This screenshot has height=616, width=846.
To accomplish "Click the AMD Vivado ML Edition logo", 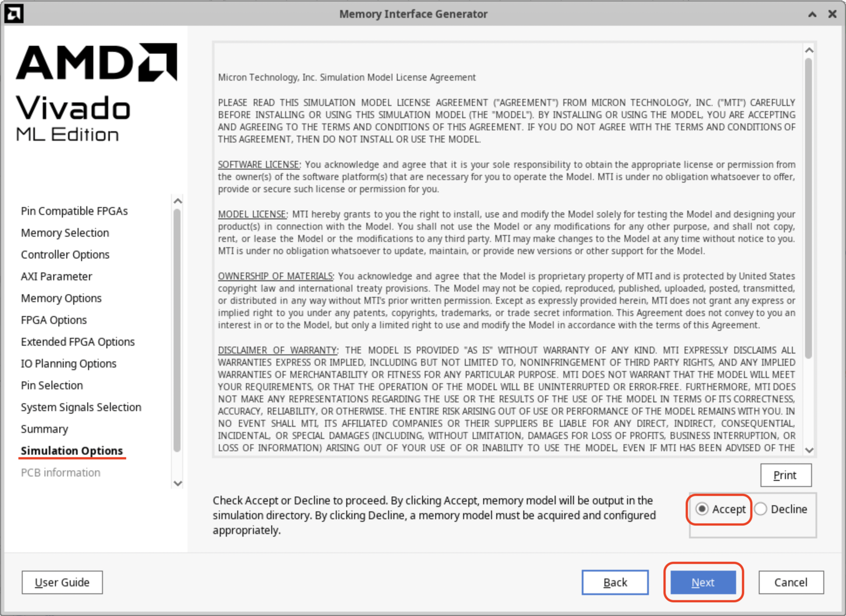I will [x=96, y=92].
